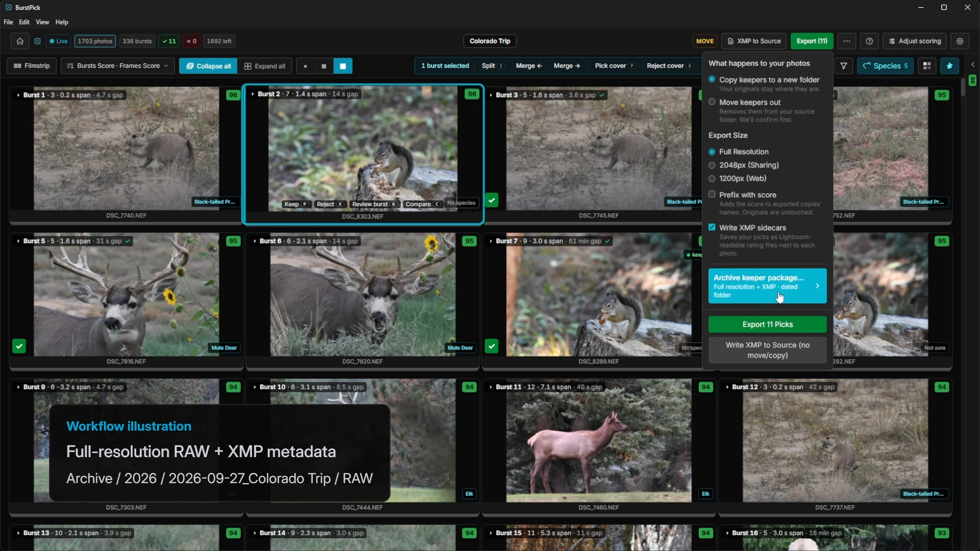Collapse the side panel chevron

[973, 65]
